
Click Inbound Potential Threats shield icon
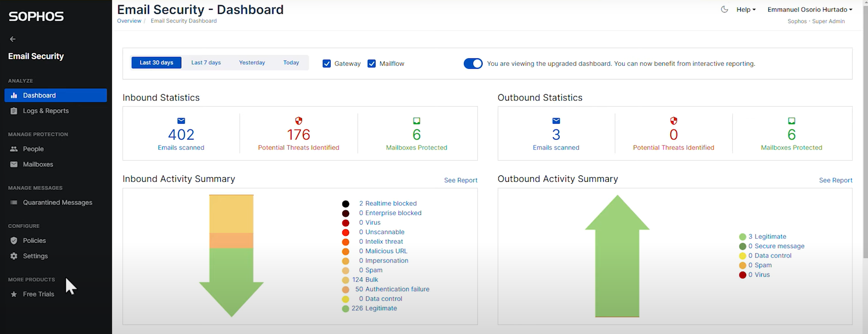click(x=299, y=121)
